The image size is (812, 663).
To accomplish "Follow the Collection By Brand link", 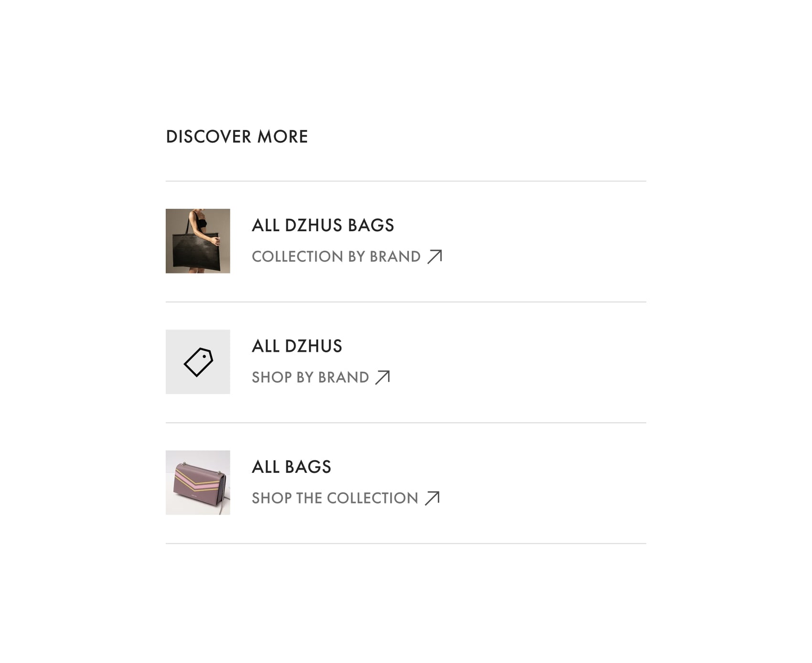I will (x=347, y=257).
